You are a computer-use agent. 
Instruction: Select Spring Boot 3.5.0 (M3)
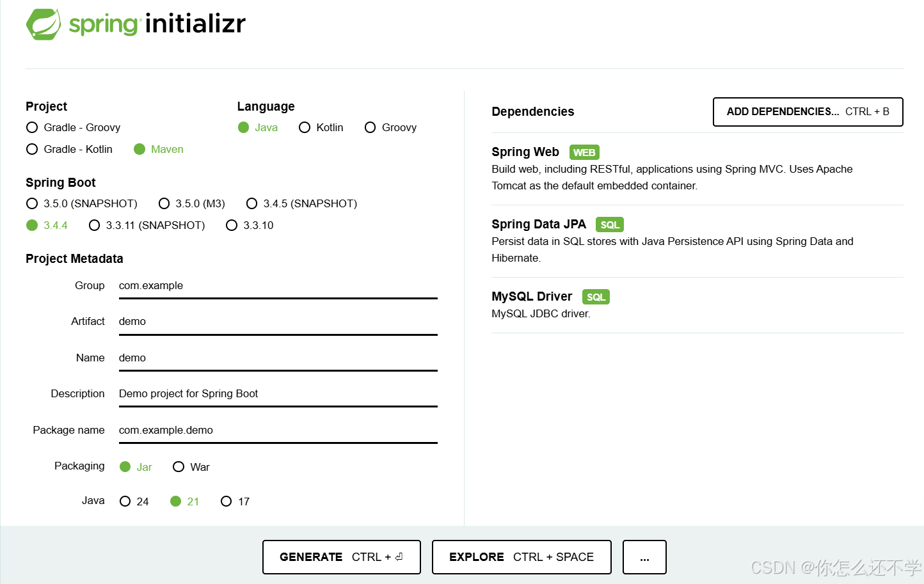(x=192, y=203)
